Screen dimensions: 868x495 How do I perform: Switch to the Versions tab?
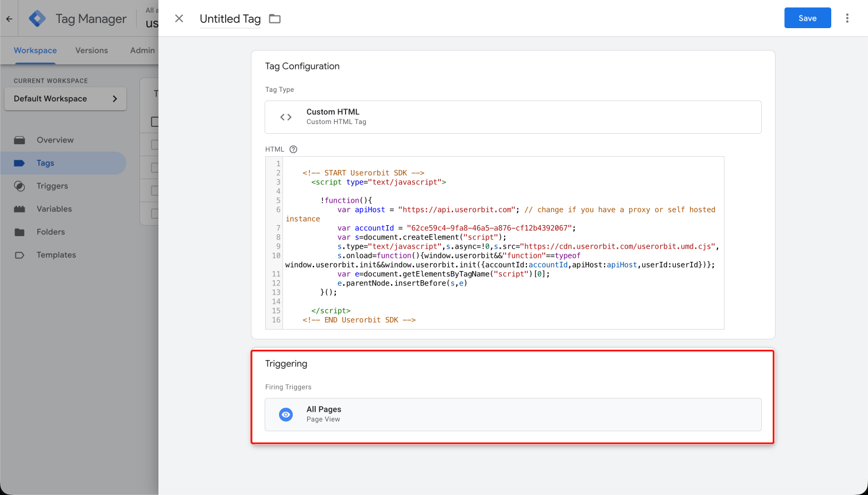tap(92, 51)
